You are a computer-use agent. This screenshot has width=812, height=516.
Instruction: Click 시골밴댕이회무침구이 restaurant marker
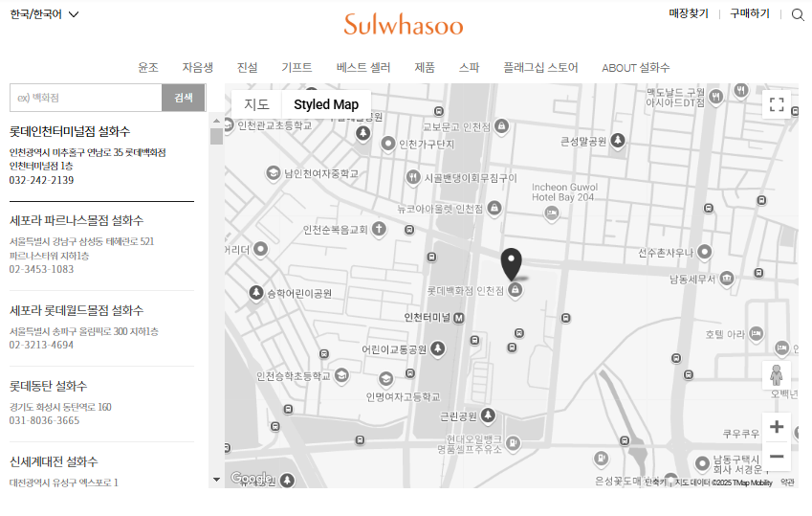coord(413,177)
